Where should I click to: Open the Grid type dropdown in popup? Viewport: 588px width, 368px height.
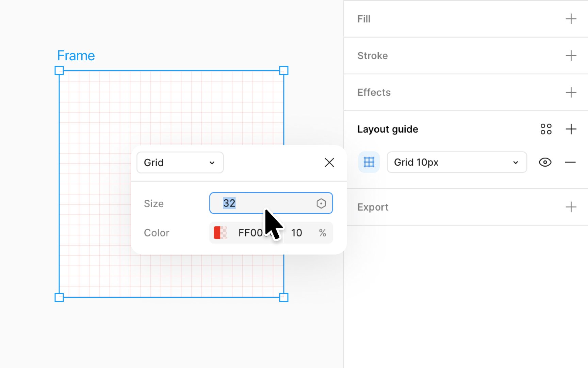180,163
